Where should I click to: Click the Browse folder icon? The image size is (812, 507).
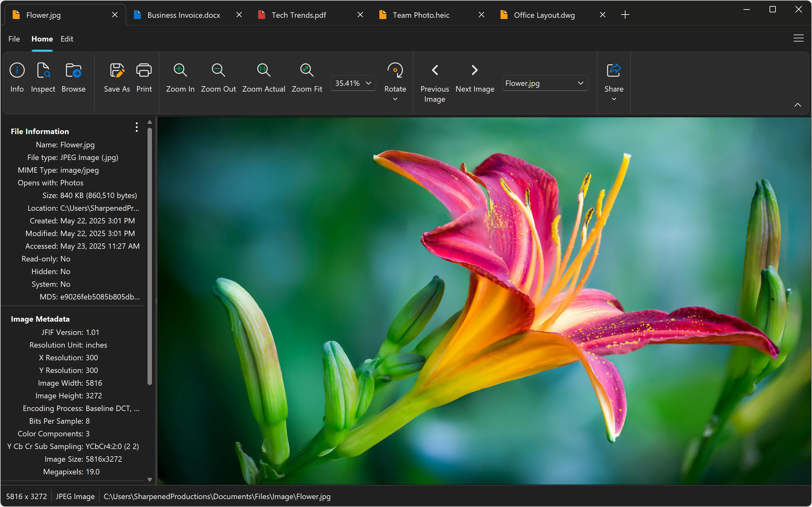pyautogui.click(x=73, y=70)
